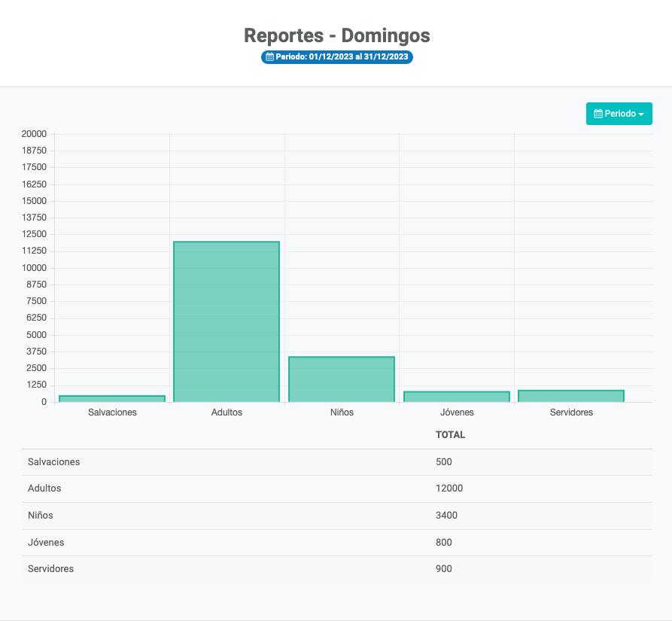This screenshot has height=621, width=672.
Task: Click the Reportes - Domingos page title
Action: (336, 35)
